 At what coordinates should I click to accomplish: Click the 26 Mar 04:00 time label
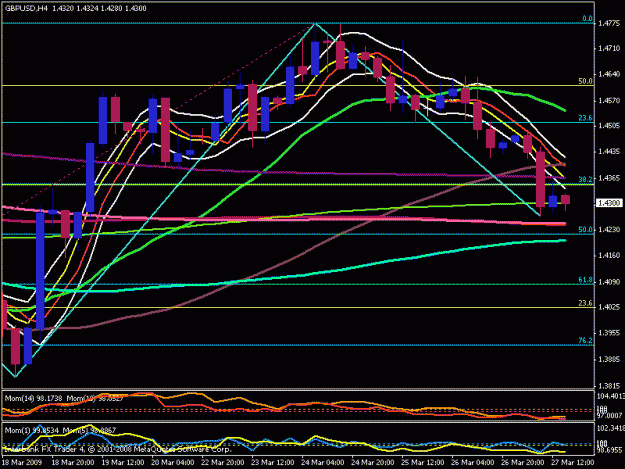473,463
